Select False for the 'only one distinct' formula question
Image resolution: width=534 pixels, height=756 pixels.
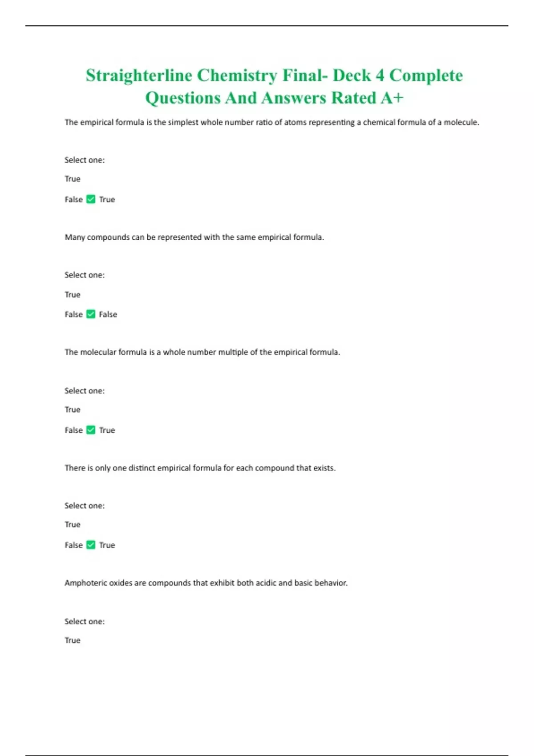click(73, 545)
